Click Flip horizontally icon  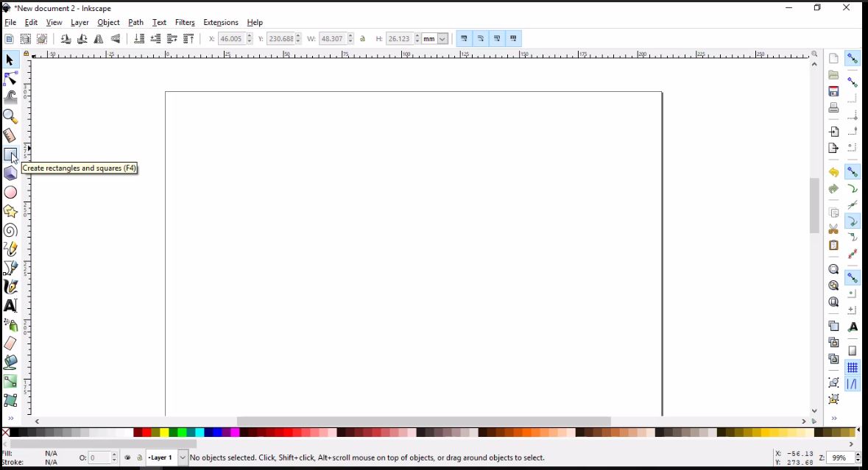(x=99, y=39)
